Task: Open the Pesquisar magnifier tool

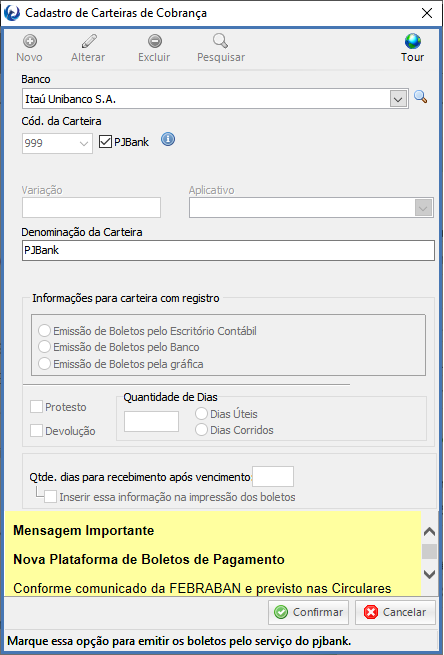Action: (220, 41)
